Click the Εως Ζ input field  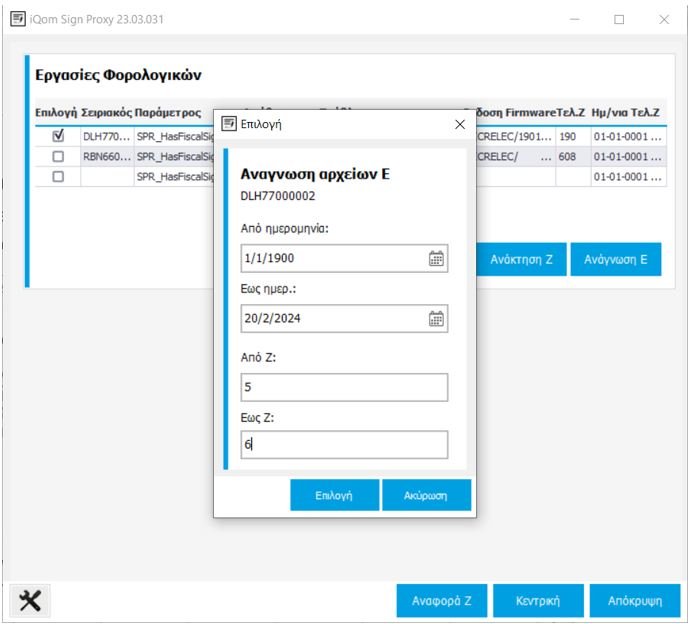(x=344, y=445)
